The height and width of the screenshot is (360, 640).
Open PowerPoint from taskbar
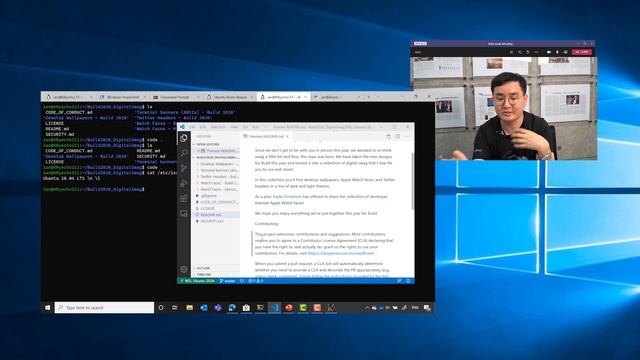289,308
